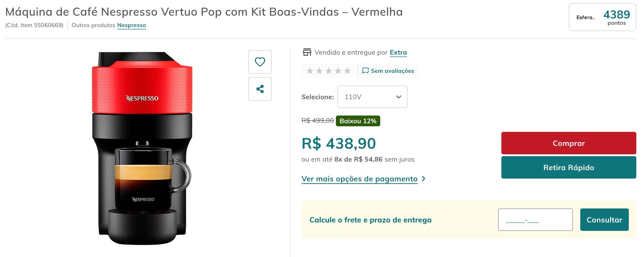Open Sem avaliações reviews link
The image size is (644, 257).
[x=392, y=71]
